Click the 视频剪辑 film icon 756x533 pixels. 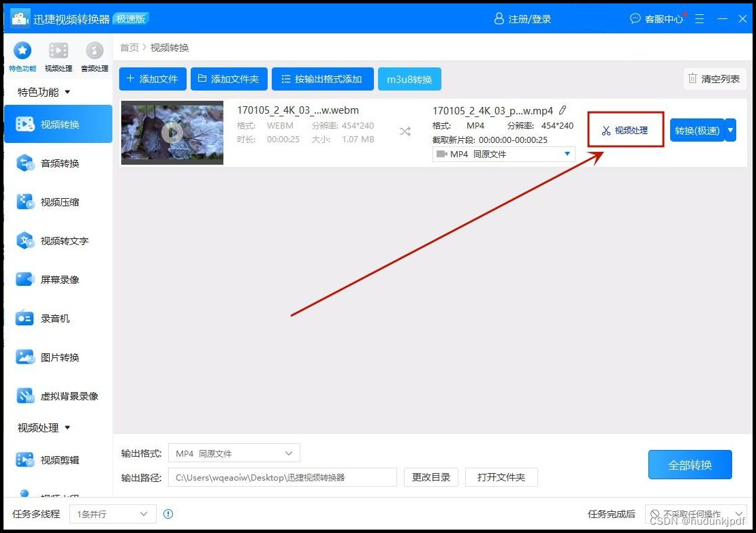pos(25,459)
